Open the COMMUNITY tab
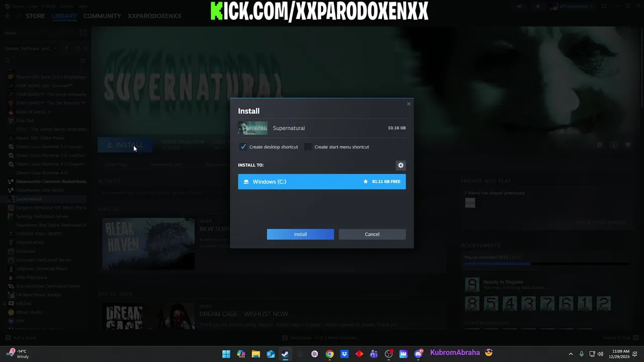644x362 pixels. click(102, 16)
